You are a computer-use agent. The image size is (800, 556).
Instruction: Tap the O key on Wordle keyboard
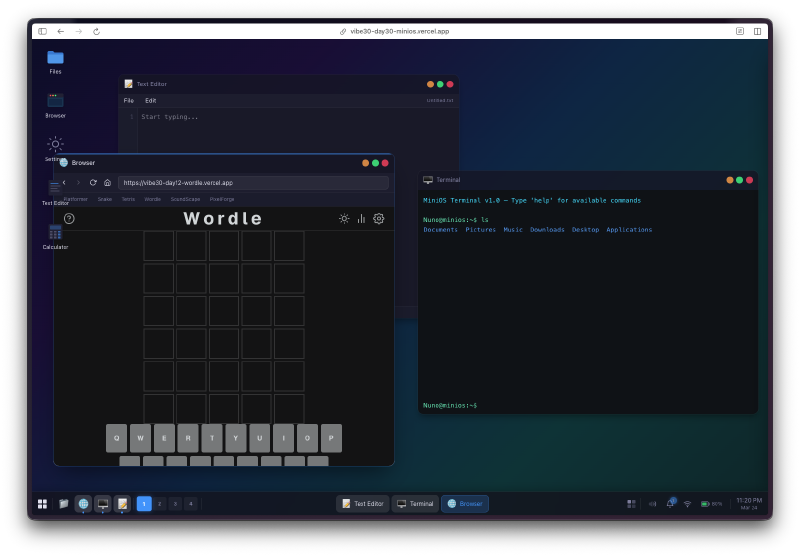click(x=307, y=438)
